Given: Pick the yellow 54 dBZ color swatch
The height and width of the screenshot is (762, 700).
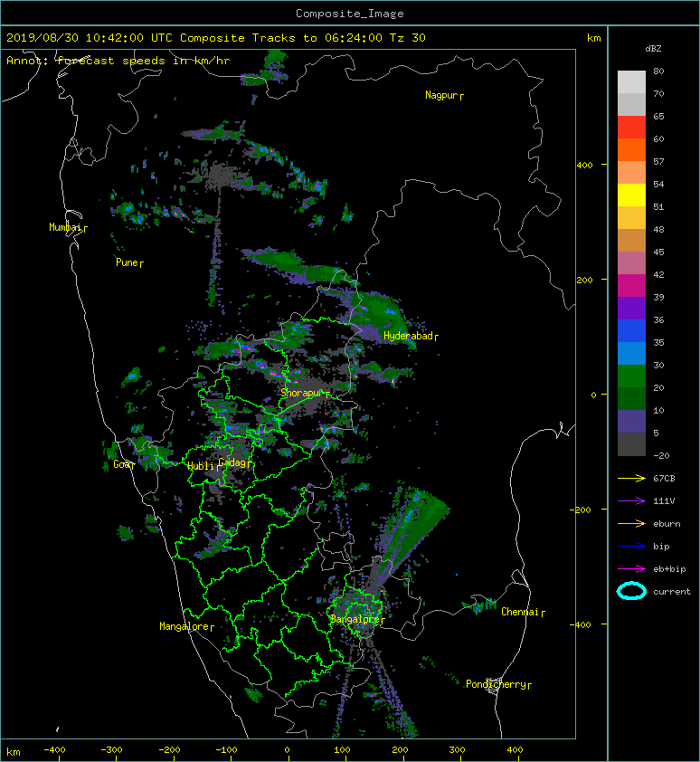Looking at the screenshot, I should click(631, 195).
